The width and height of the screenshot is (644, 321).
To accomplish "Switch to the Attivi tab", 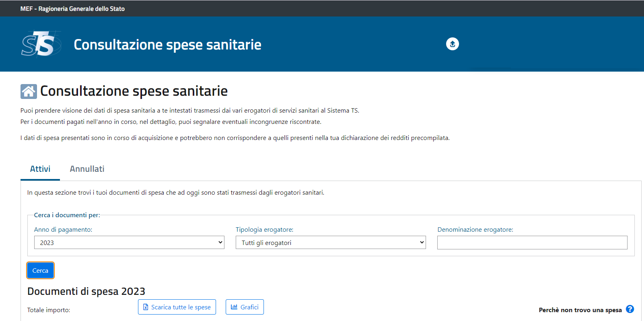I will click(x=40, y=169).
